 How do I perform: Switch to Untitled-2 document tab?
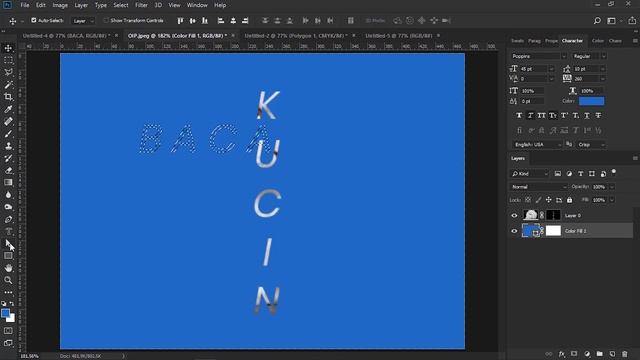pos(296,36)
